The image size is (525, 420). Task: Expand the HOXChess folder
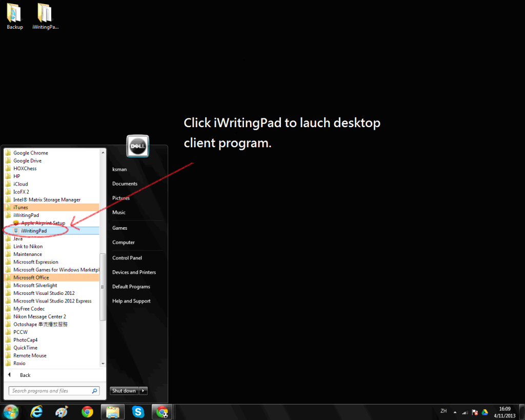(x=52, y=169)
